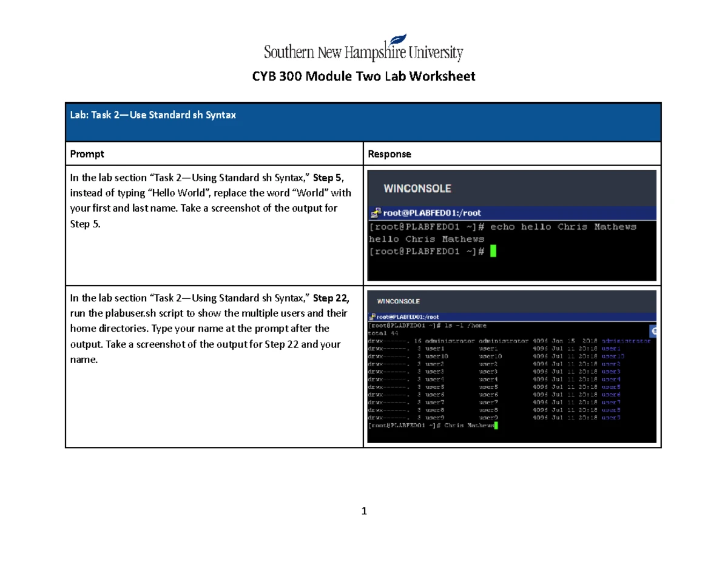The image size is (728, 562).
Task: Click the PuTTY icon in second terminal title bar
Action: click(x=372, y=316)
